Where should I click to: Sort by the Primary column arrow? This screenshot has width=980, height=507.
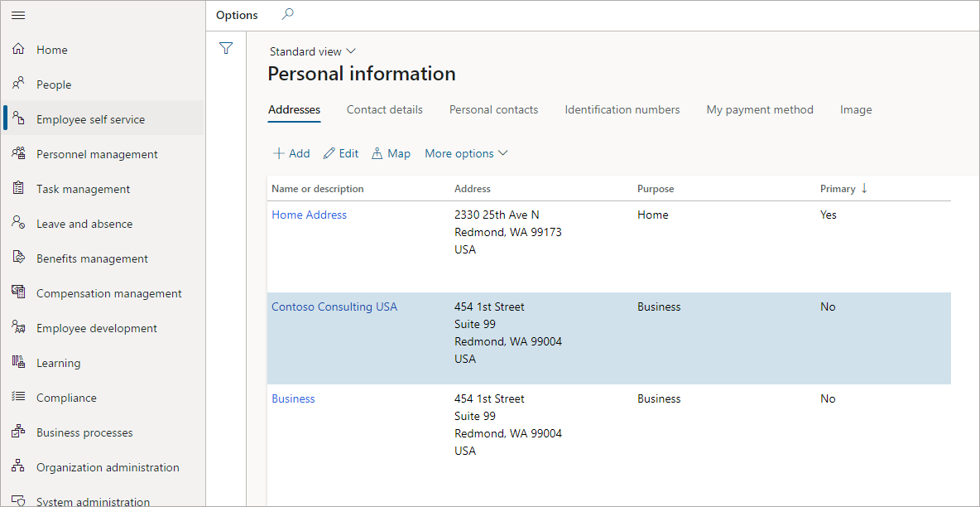864,188
